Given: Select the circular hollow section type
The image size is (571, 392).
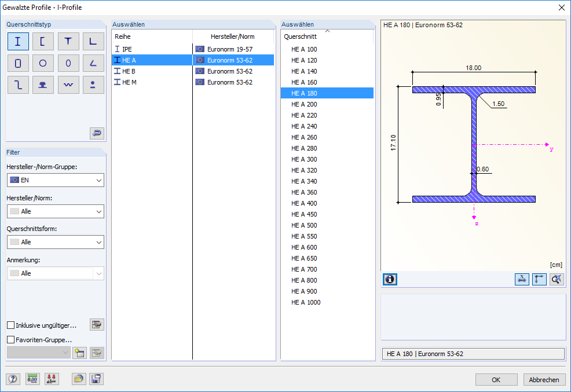Looking at the screenshot, I should click(x=43, y=63).
